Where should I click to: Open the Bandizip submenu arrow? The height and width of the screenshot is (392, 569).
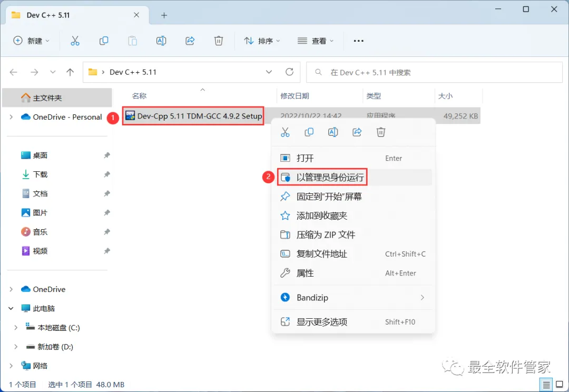coord(422,298)
